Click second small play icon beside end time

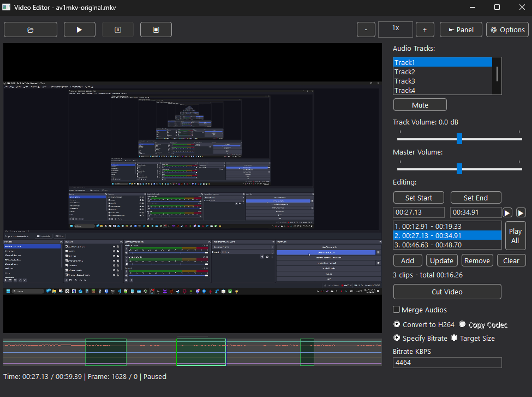[x=521, y=212]
